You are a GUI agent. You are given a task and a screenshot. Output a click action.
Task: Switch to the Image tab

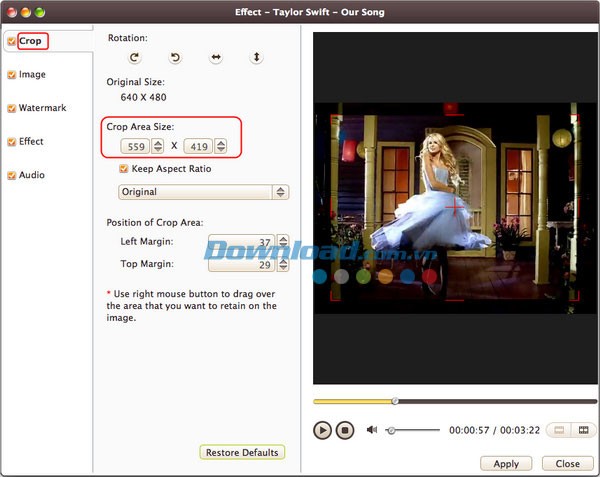[x=32, y=74]
